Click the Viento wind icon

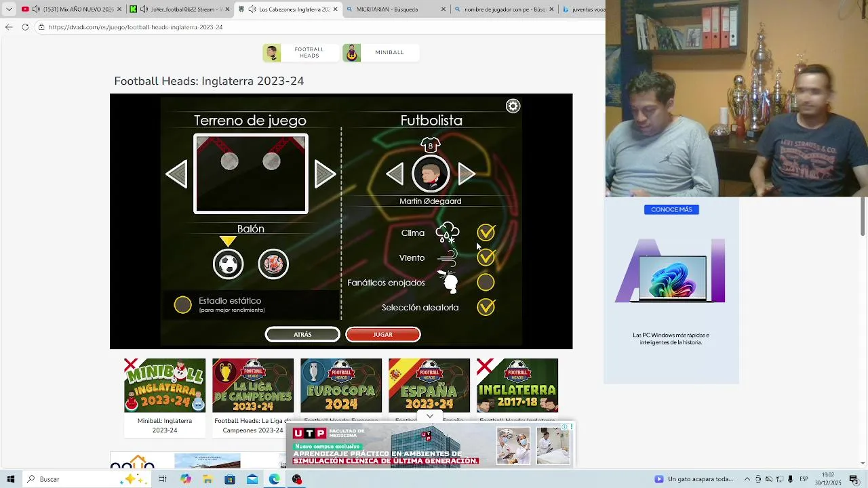(x=448, y=258)
